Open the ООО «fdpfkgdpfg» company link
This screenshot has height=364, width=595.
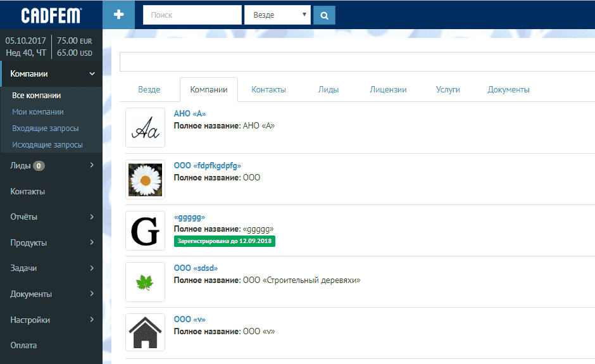click(207, 165)
